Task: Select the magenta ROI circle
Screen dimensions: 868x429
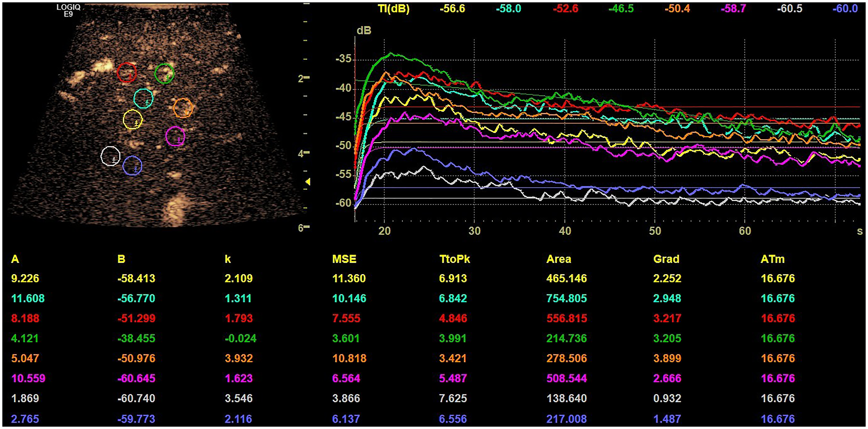Action: tap(175, 136)
